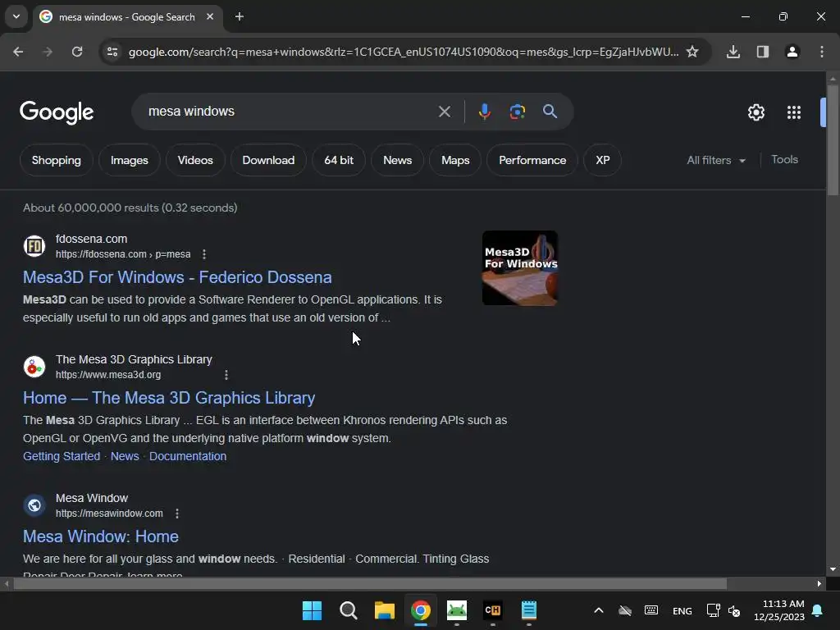The image size is (840, 630).
Task: Open the Getting Started sitelink
Action: click(62, 456)
